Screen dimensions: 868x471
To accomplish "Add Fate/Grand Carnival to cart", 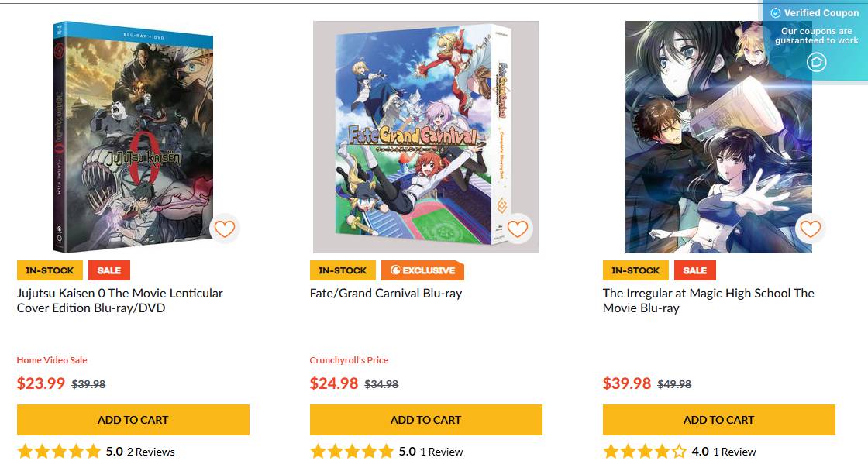I will (425, 419).
